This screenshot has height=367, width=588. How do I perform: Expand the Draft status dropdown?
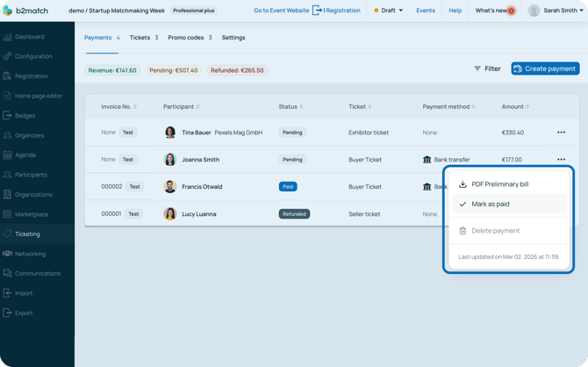pos(389,11)
